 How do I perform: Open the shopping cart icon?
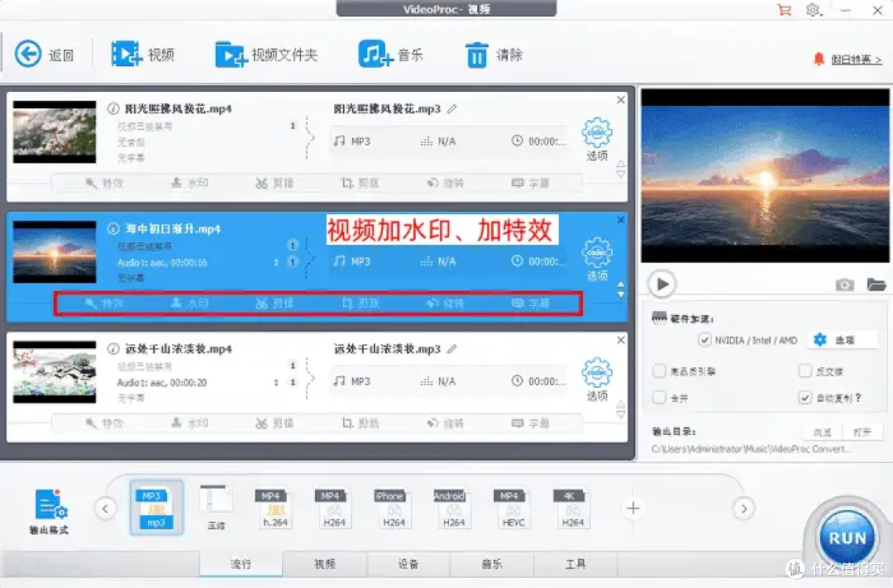click(x=784, y=10)
